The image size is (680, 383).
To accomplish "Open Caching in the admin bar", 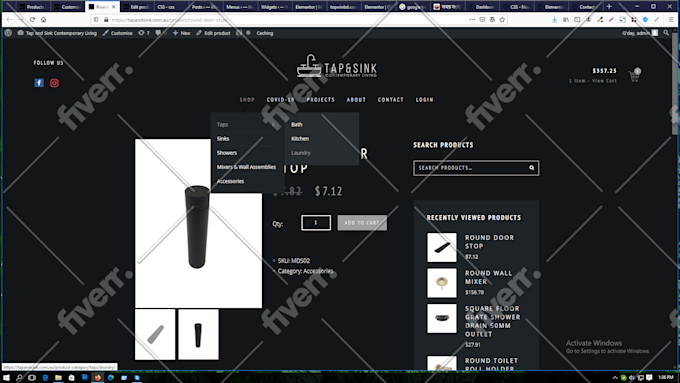I will [x=265, y=33].
